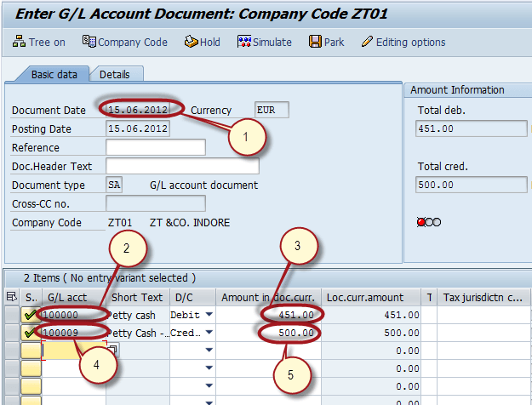Open the D/C dropdown showing Credit
This screenshot has width=532, height=405.
[x=209, y=333]
